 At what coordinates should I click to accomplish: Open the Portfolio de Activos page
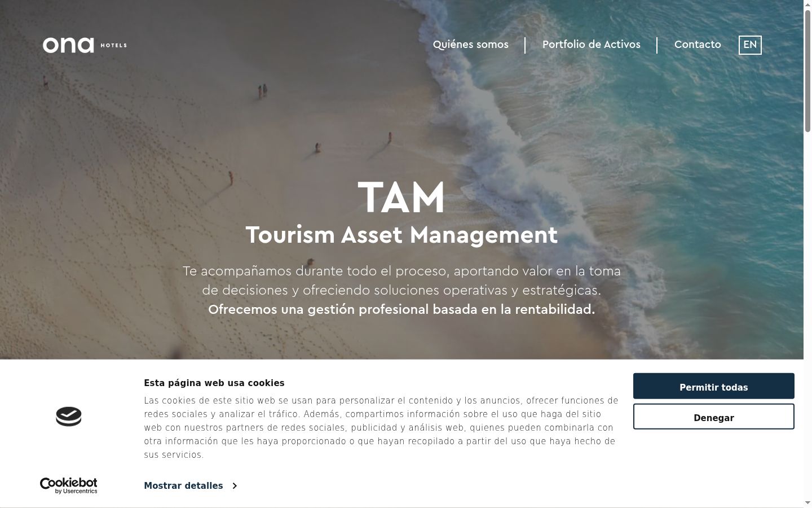[x=591, y=45]
